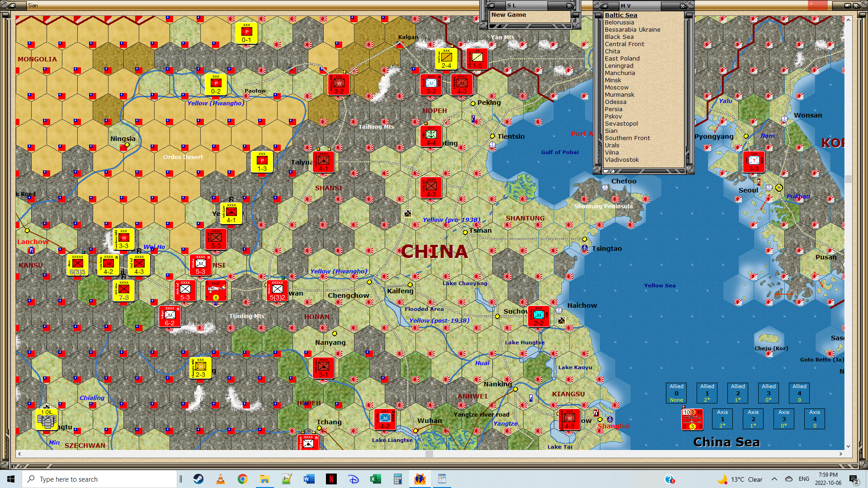The height and width of the screenshot is (488, 868).
Task: Click the Japanese aircraft counter marked 6
Action: 216,291
